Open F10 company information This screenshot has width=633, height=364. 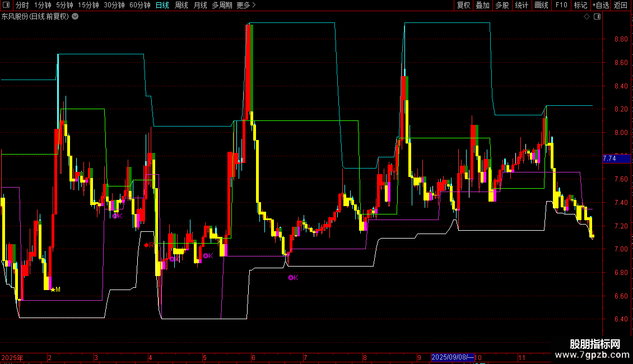561,5
